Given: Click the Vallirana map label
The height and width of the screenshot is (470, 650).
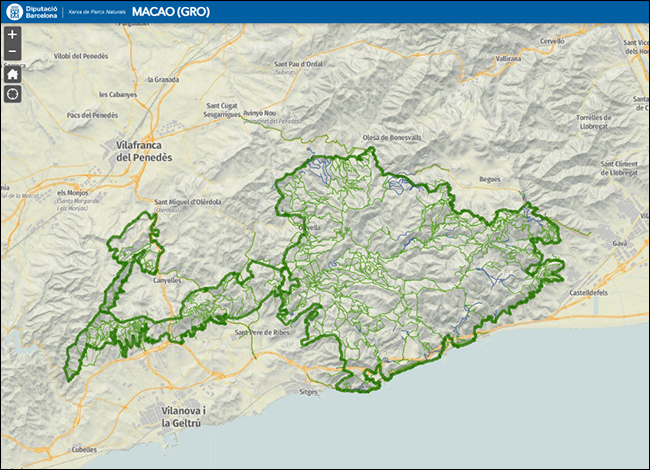Looking at the screenshot, I should pos(507,59).
